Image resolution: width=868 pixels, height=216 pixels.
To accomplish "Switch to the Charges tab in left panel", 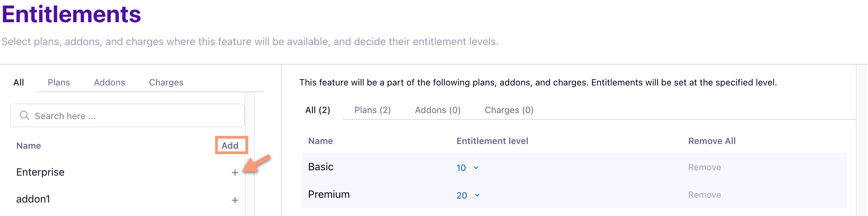I will (166, 82).
